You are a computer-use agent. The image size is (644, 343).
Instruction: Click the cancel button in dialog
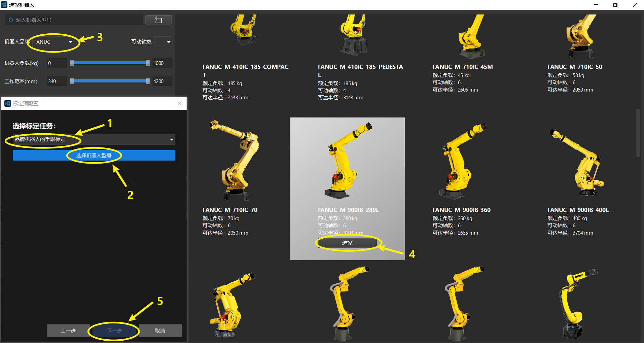[160, 331]
